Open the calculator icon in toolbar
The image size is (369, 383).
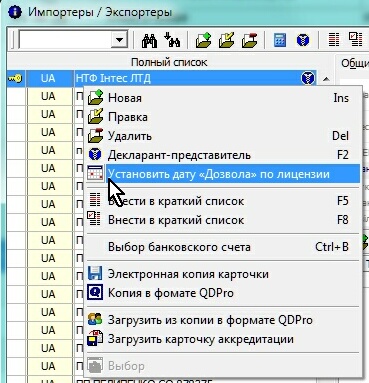pyautogui.click(x=280, y=40)
